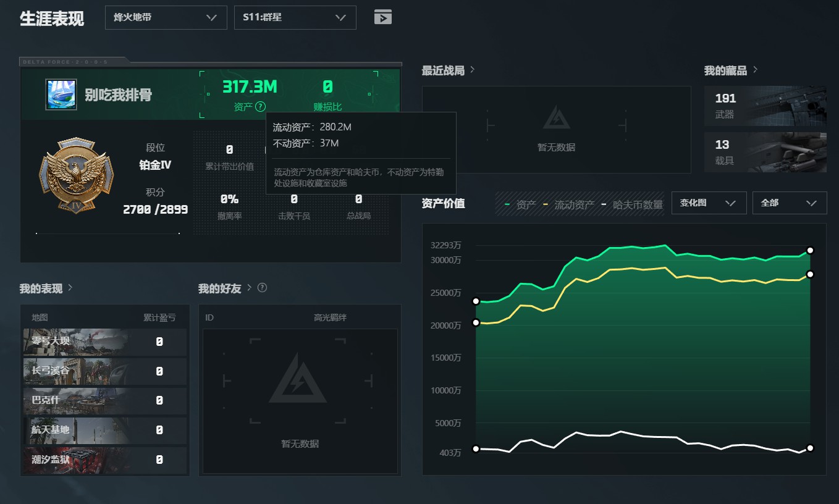Image resolution: width=839 pixels, height=504 pixels.
Task: Expand the 烽火地带 mode dropdown
Action: 166,17
